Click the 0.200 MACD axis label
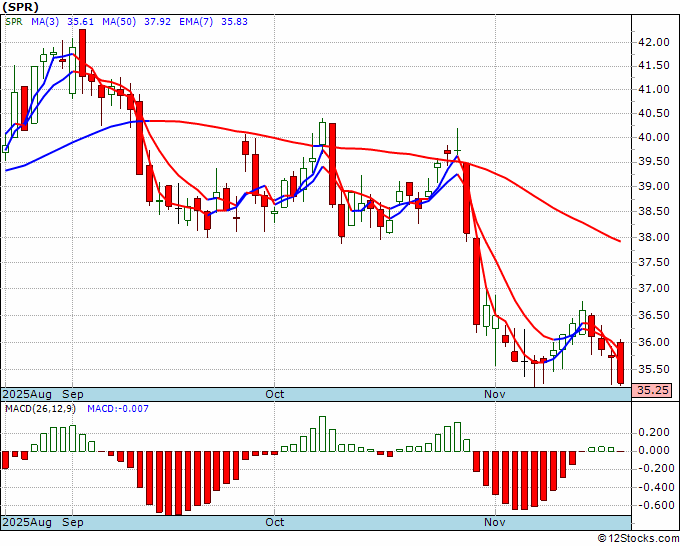The height and width of the screenshot is (546, 680). click(653, 432)
